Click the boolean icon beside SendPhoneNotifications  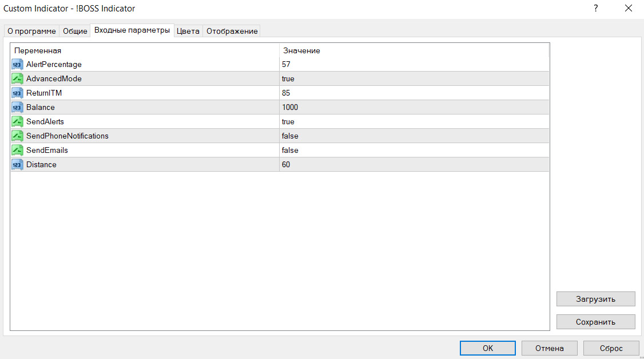tap(17, 136)
